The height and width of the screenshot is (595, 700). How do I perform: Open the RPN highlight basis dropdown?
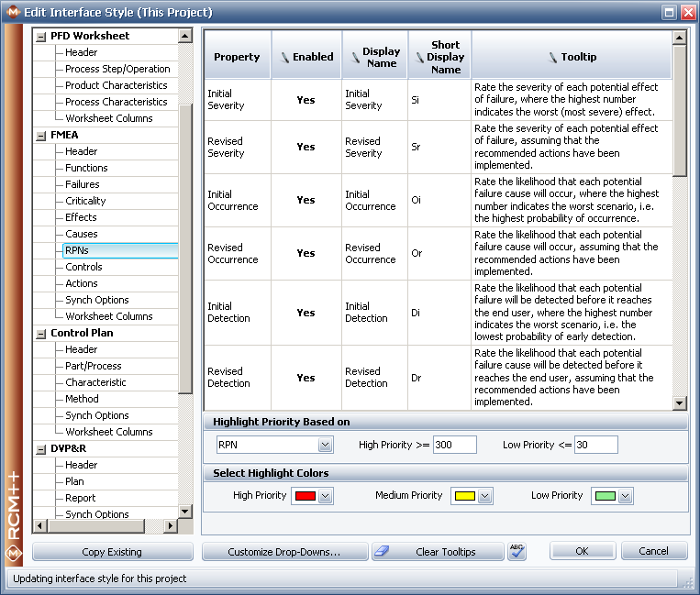pos(325,446)
